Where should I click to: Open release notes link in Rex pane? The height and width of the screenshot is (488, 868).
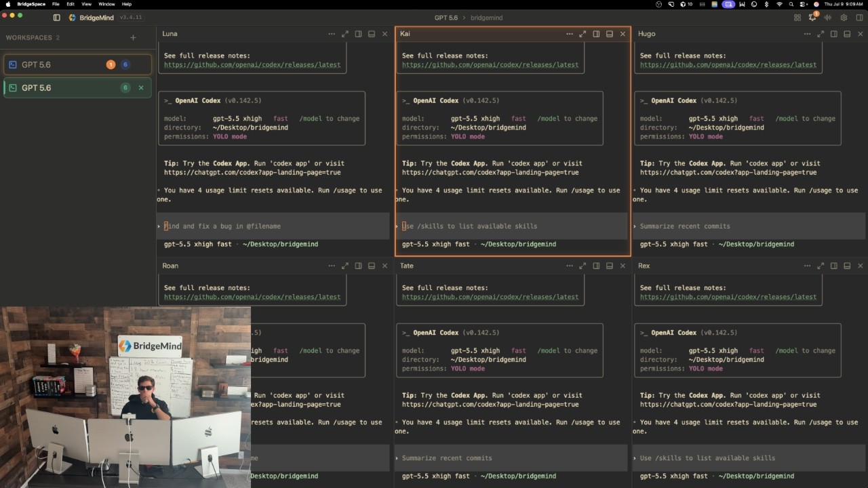728,297
